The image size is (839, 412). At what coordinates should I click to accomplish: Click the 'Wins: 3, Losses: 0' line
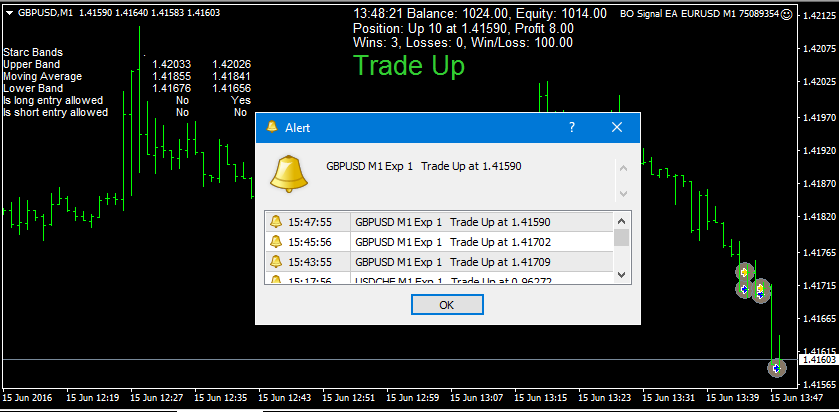click(463, 43)
